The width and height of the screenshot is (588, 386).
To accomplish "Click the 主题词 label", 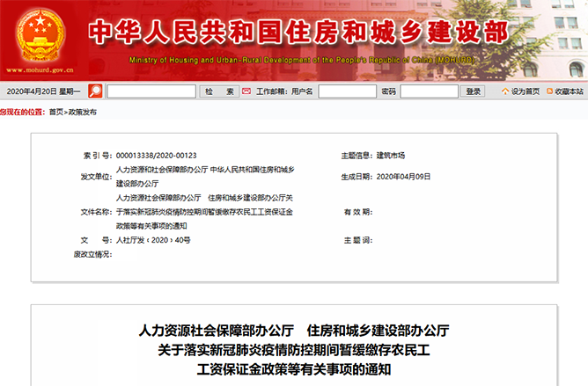I will coord(358,240).
